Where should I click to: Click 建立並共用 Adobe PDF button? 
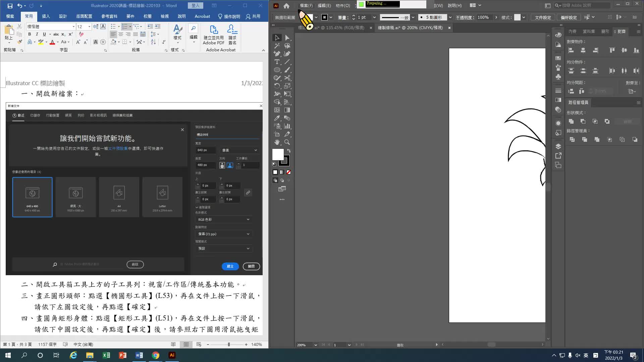(214, 35)
